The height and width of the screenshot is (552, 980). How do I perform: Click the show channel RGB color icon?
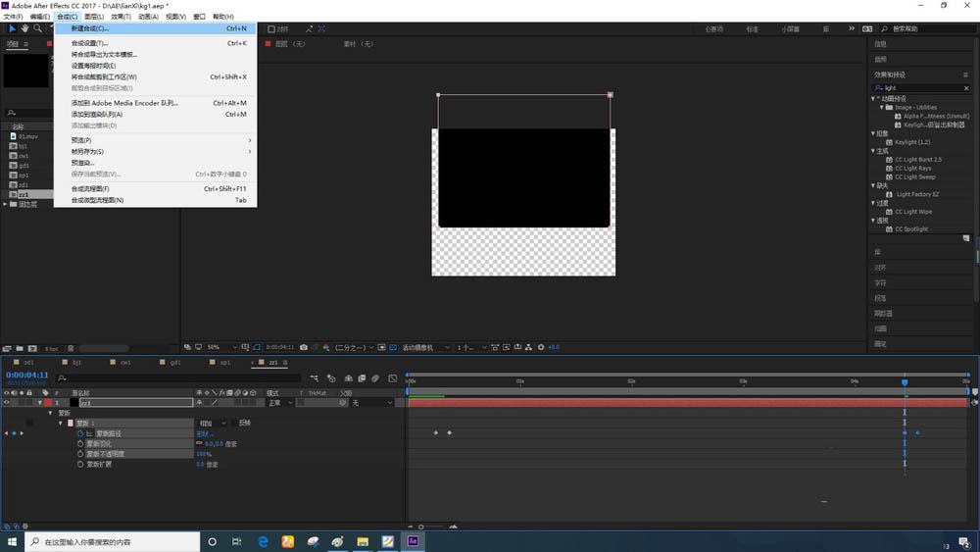pyautogui.click(x=327, y=347)
